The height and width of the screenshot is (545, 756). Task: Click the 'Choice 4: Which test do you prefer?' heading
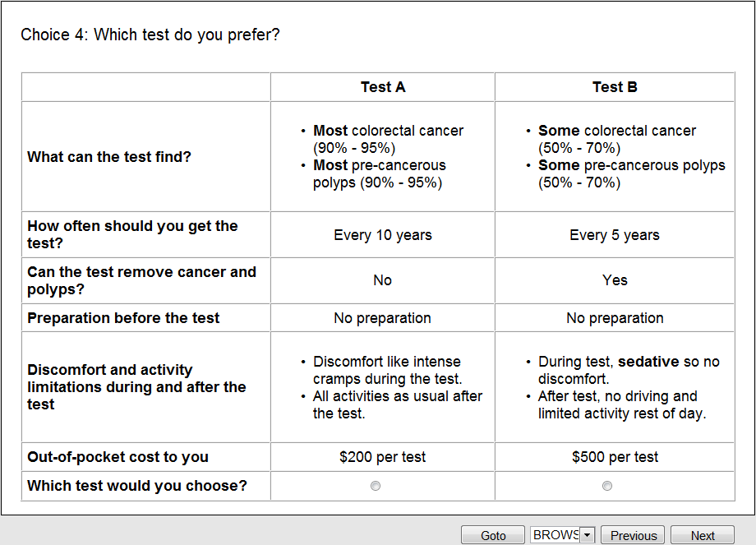[x=150, y=35]
